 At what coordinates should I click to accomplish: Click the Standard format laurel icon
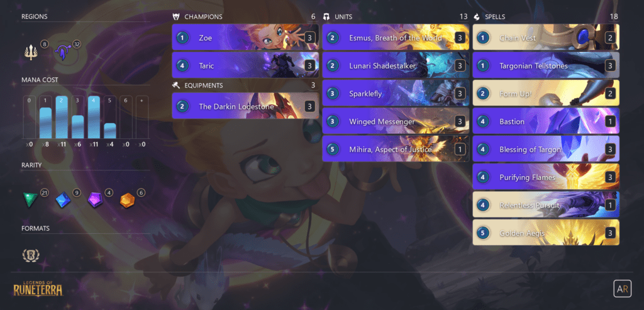[30, 255]
